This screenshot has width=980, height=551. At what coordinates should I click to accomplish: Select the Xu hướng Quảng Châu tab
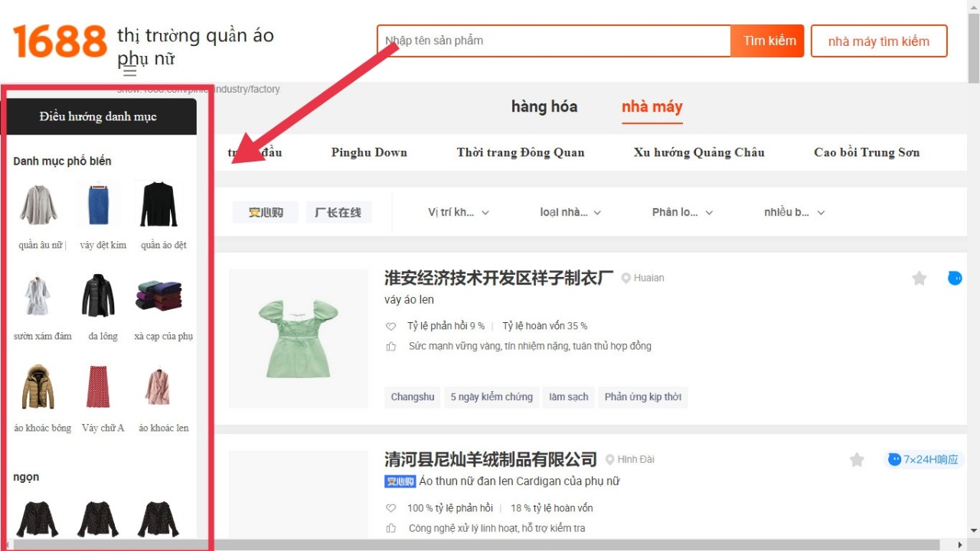pyautogui.click(x=699, y=152)
